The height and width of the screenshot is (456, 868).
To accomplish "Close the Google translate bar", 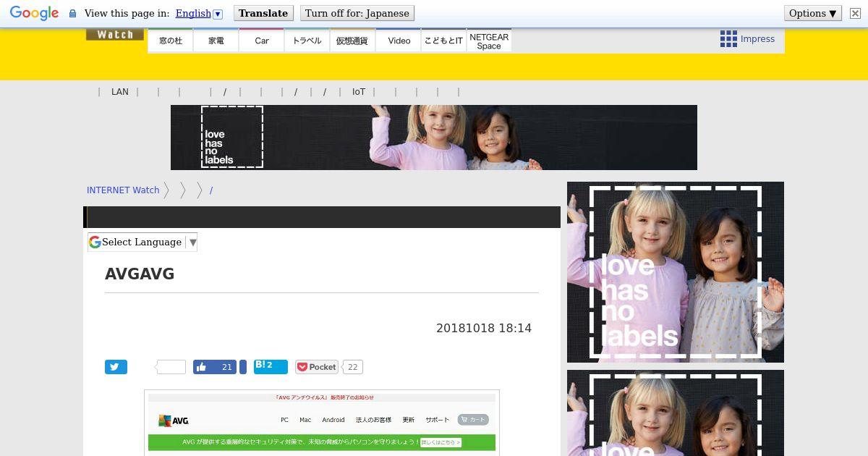I will pyautogui.click(x=855, y=13).
